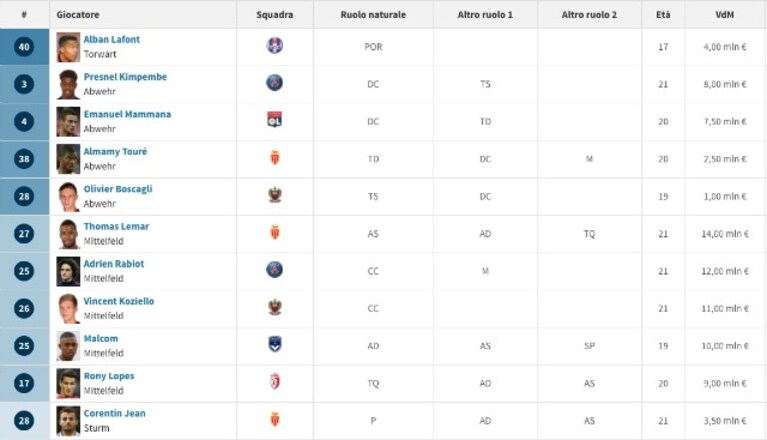Open Presnel Kimpembe's profile link
Screen dimensions: 767x440
point(125,77)
